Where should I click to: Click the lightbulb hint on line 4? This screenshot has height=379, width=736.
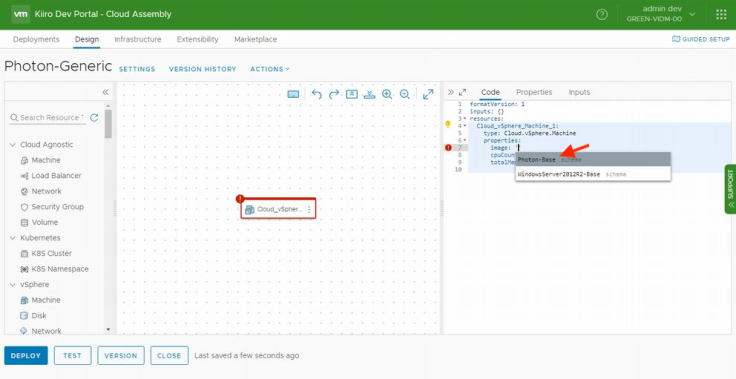point(448,124)
